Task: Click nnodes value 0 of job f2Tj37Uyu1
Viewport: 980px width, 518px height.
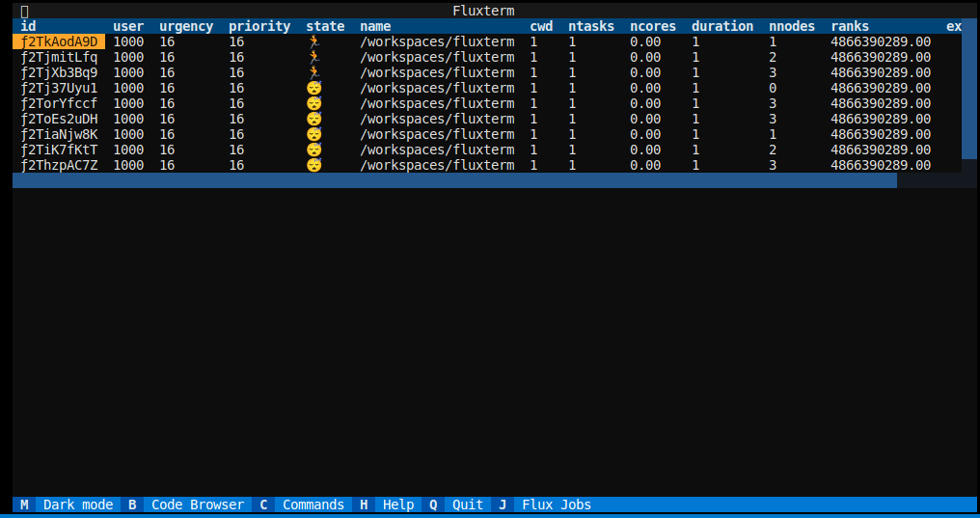Action: tap(773, 88)
